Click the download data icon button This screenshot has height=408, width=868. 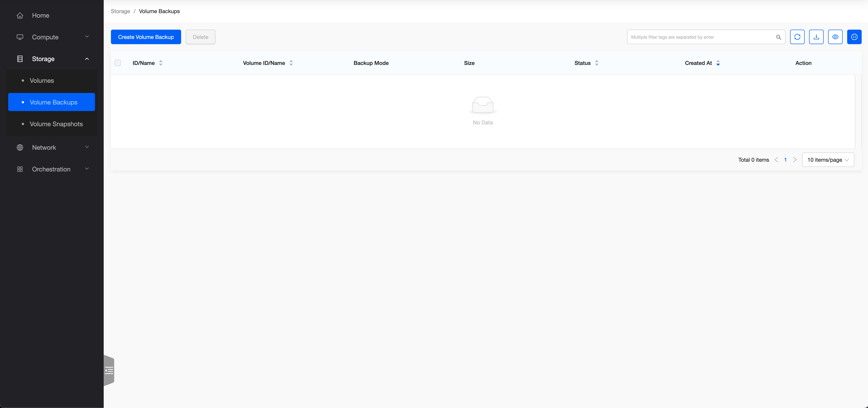816,37
